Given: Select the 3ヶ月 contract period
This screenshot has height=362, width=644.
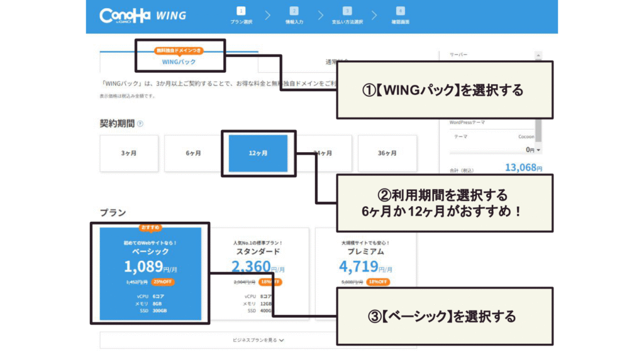Looking at the screenshot, I should click(130, 153).
